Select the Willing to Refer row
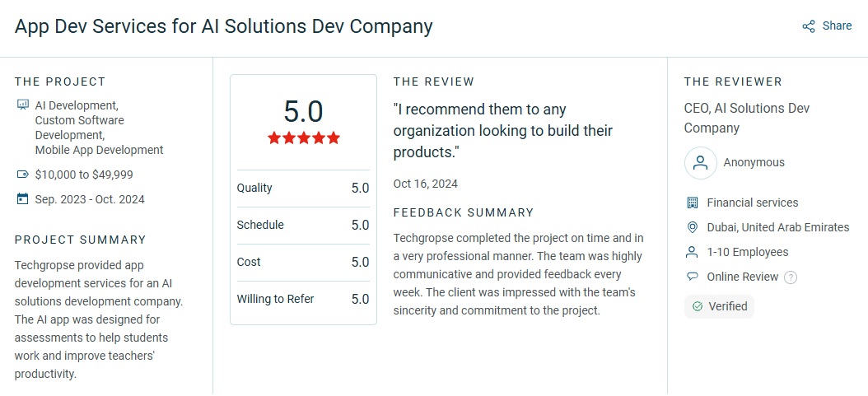This screenshot has width=868, height=396. point(303,299)
